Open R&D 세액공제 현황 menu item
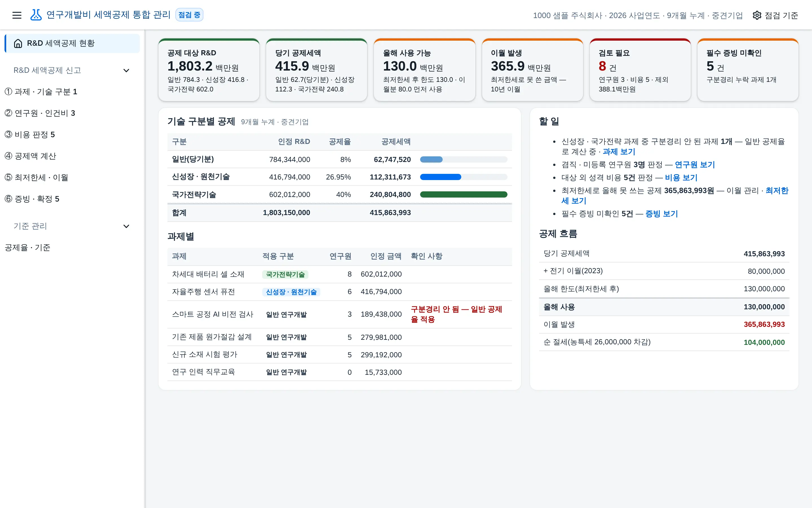This screenshot has width=812, height=508. pos(72,43)
